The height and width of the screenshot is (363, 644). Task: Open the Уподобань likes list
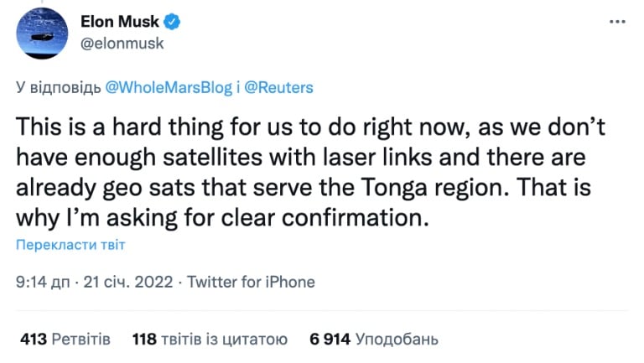[x=397, y=340]
